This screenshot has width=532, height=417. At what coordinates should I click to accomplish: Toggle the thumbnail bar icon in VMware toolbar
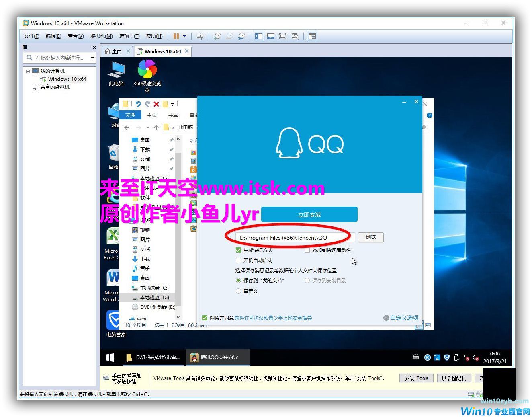[271, 36]
